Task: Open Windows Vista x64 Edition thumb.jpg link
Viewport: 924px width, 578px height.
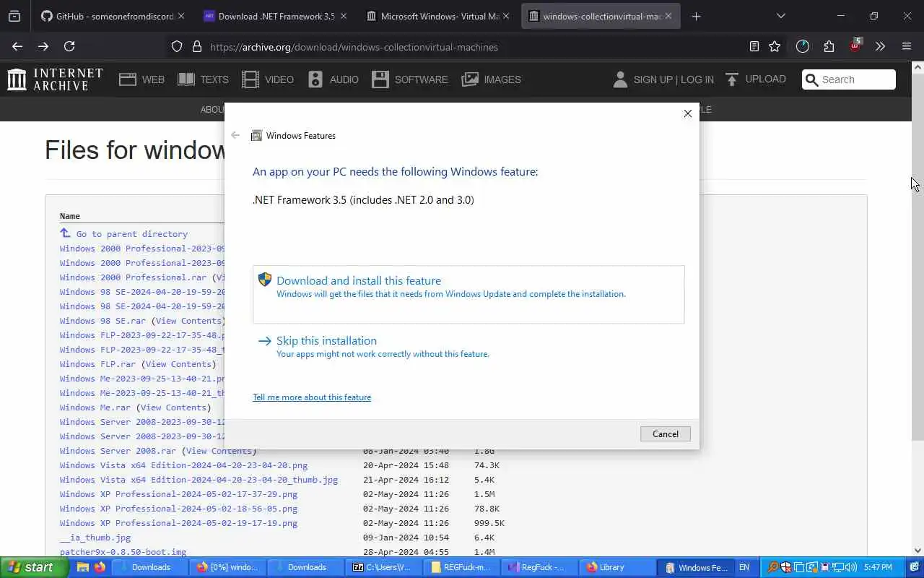Action: (x=199, y=480)
